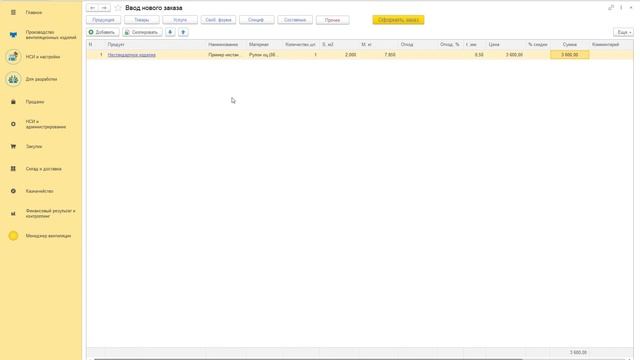640x360 pixels.
Task: Select the mass cell showing 7,850
Action: pyautogui.click(x=378, y=55)
